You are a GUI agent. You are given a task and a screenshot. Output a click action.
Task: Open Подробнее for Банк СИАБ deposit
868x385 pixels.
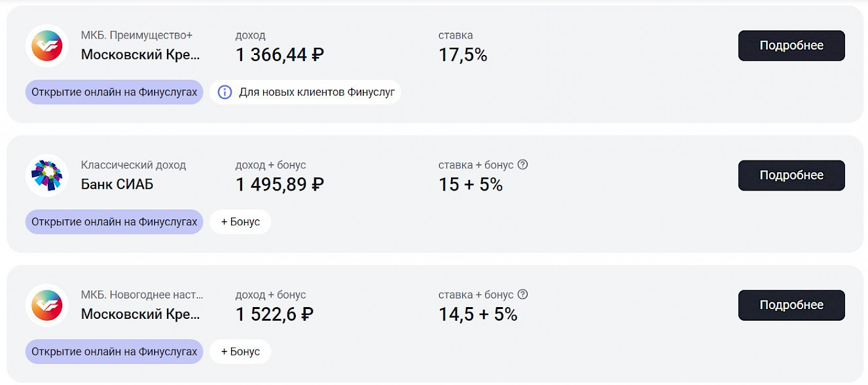click(791, 175)
